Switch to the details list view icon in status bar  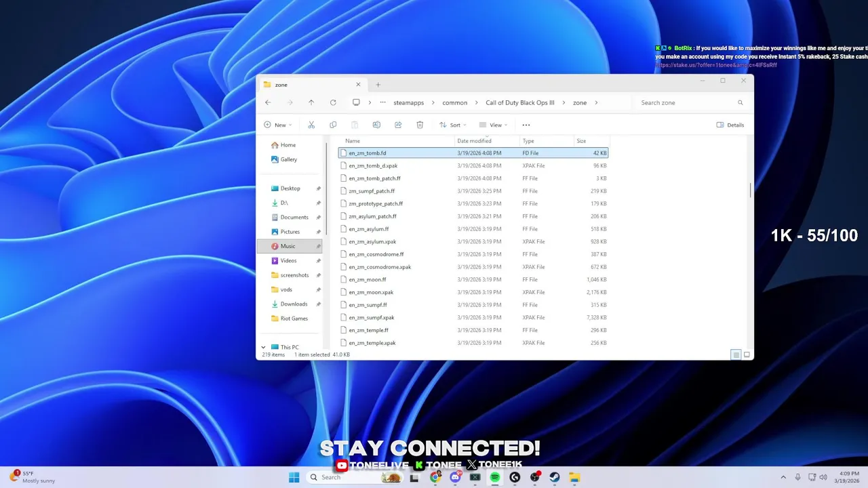click(736, 354)
